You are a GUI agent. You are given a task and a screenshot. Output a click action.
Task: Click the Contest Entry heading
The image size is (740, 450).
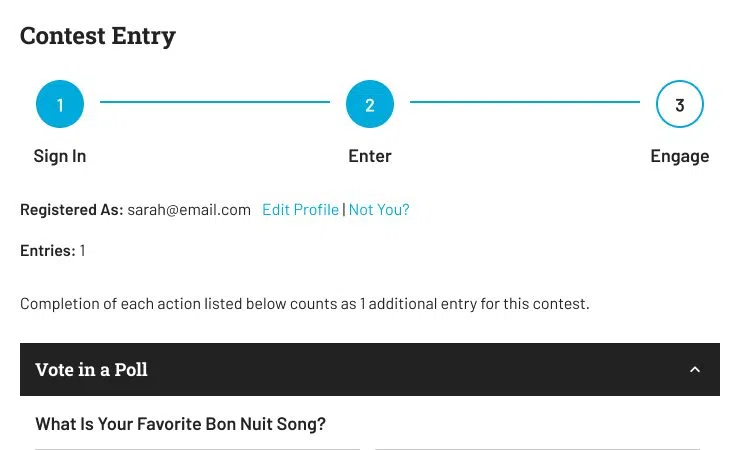point(98,36)
